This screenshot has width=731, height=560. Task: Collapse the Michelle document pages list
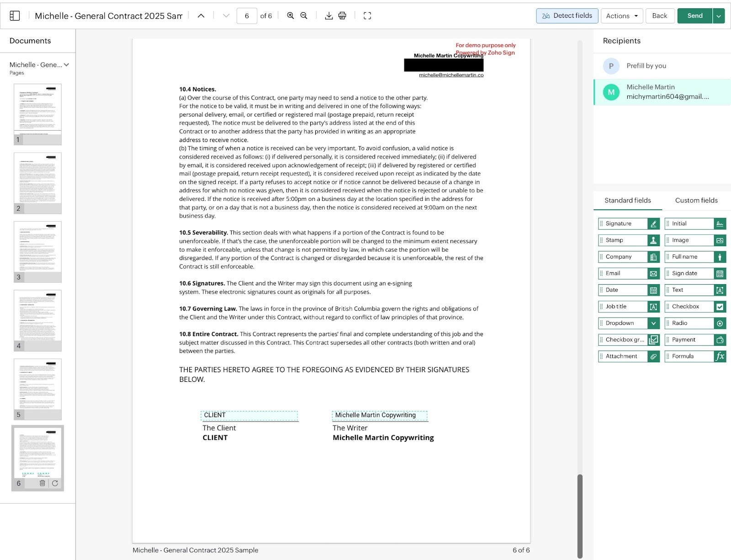67,64
